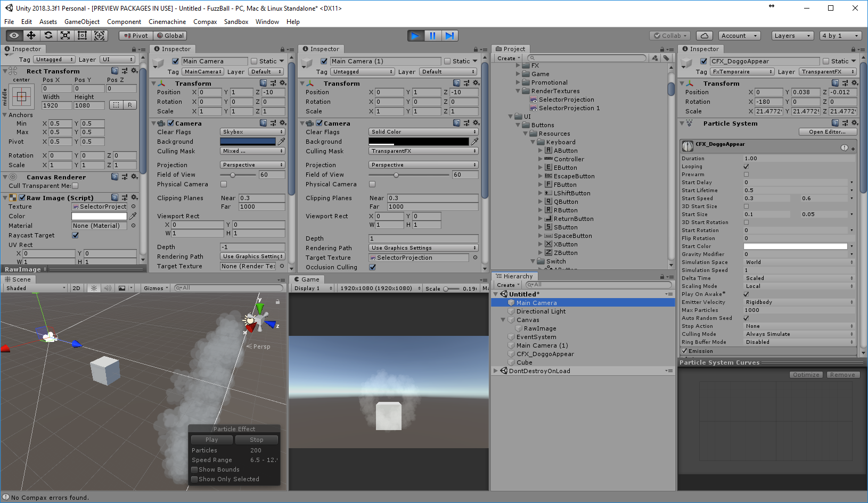The height and width of the screenshot is (503, 868).
Task: Collapse the Canvas item in Hierarchy
Action: pyautogui.click(x=503, y=320)
